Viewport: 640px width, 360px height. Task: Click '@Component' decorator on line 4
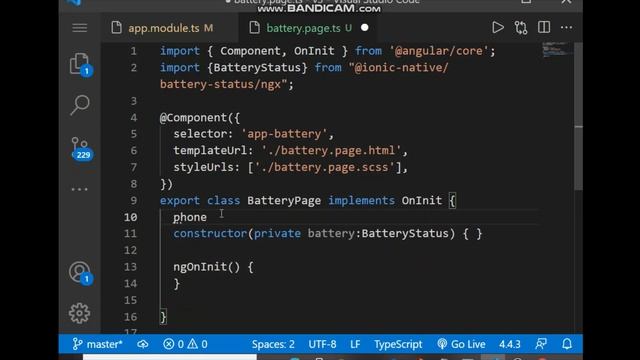pos(193,118)
